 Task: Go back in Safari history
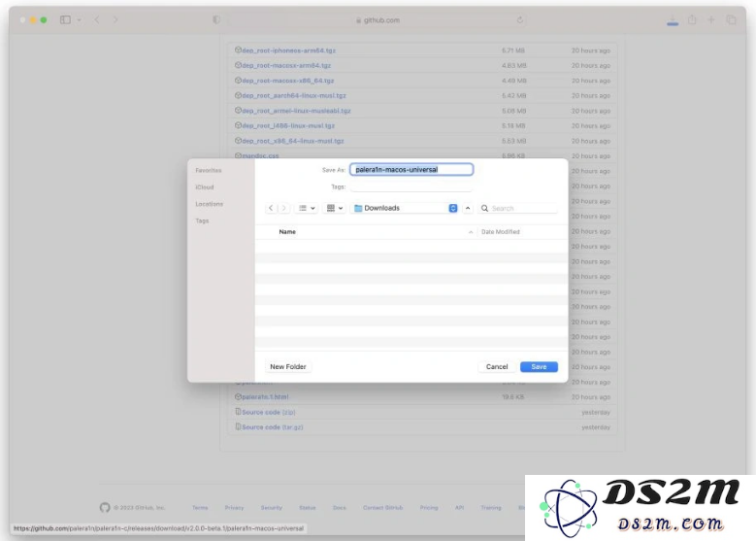point(97,19)
